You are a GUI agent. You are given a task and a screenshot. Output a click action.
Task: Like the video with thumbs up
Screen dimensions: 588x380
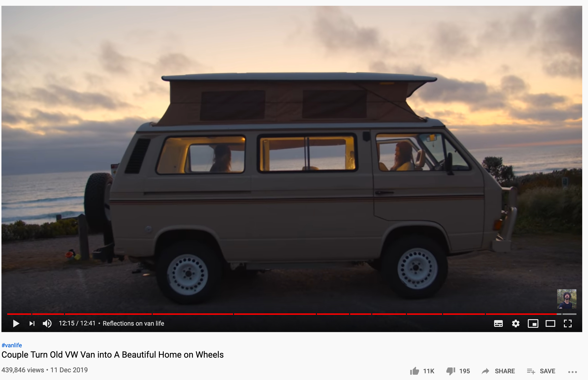(422, 371)
